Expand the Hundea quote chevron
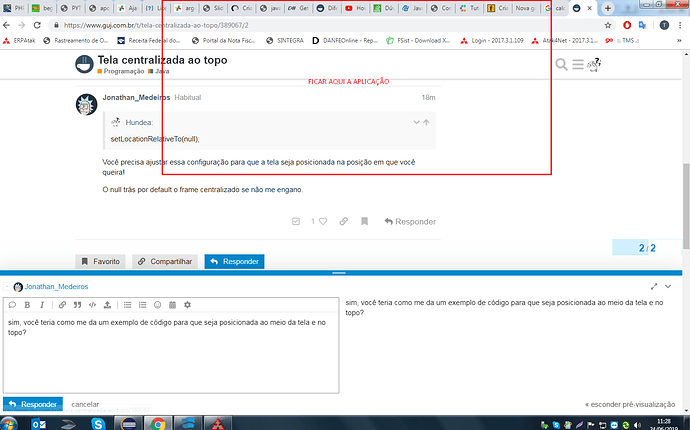The height and width of the screenshot is (430, 690). tap(416, 122)
